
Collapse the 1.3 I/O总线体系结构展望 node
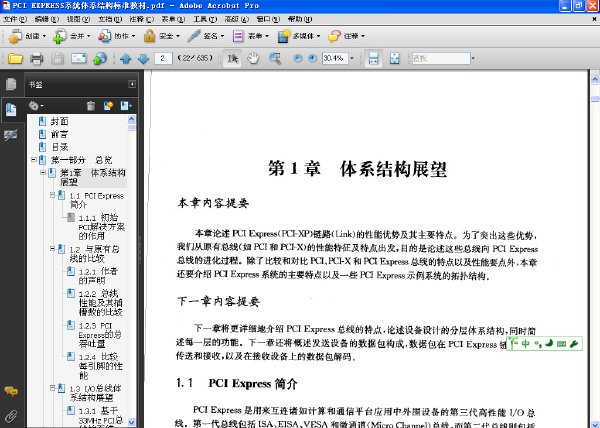(x=52, y=388)
